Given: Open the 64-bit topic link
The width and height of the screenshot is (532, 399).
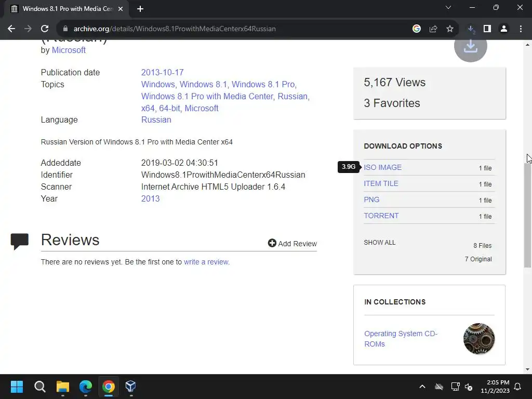Looking at the screenshot, I should coord(170,108).
